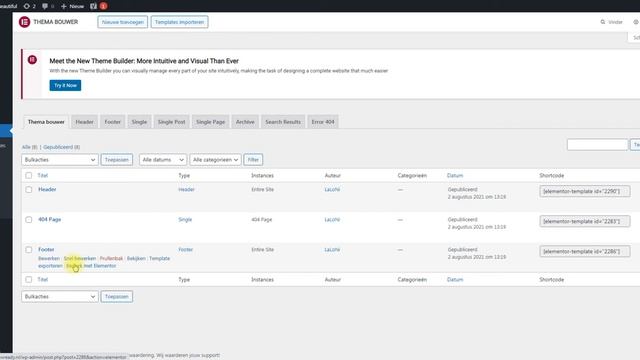Click the top Toepassen button
The width and height of the screenshot is (640, 360).
[x=117, y=160]
